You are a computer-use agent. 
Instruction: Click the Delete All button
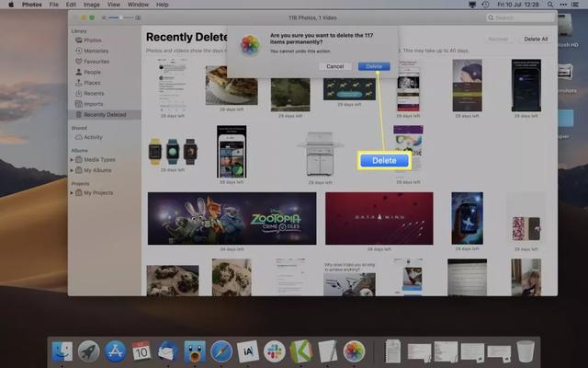536,39
